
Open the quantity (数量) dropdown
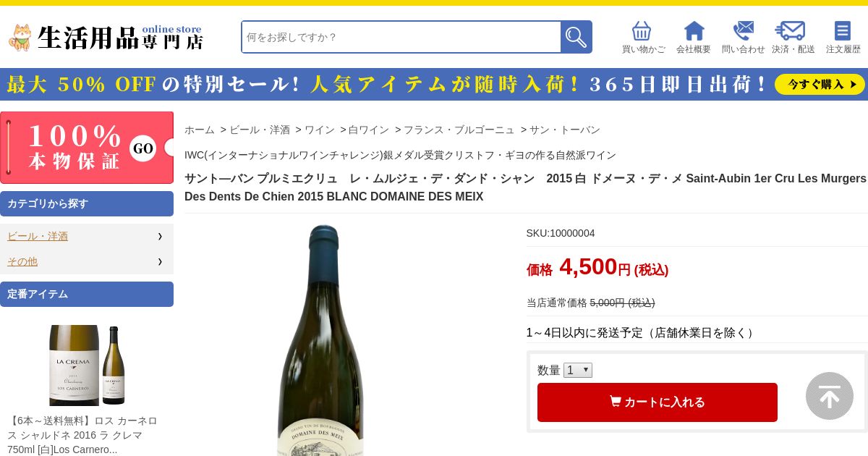click(x=578, y=370)
